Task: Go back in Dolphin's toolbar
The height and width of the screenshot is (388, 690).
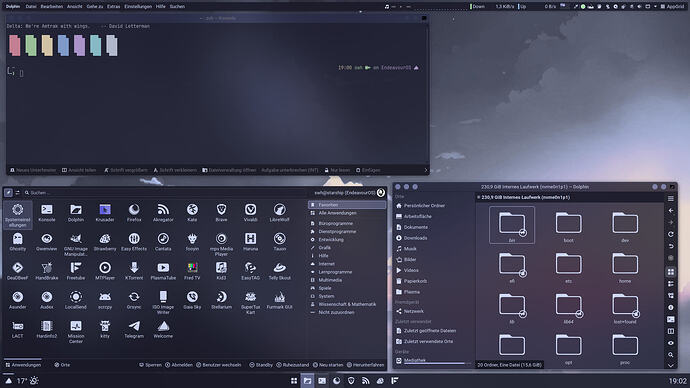Action: pos(671,211)
